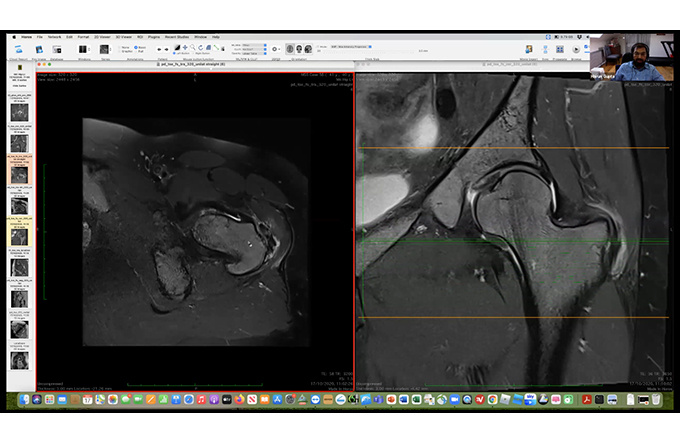Click the Database toolbar icon
This screenshot has height=442, width=680.
(57, 48)
